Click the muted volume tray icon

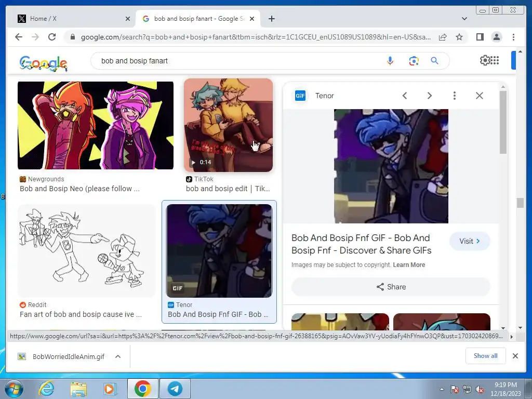pyautogui.click(x=480, y=389)
